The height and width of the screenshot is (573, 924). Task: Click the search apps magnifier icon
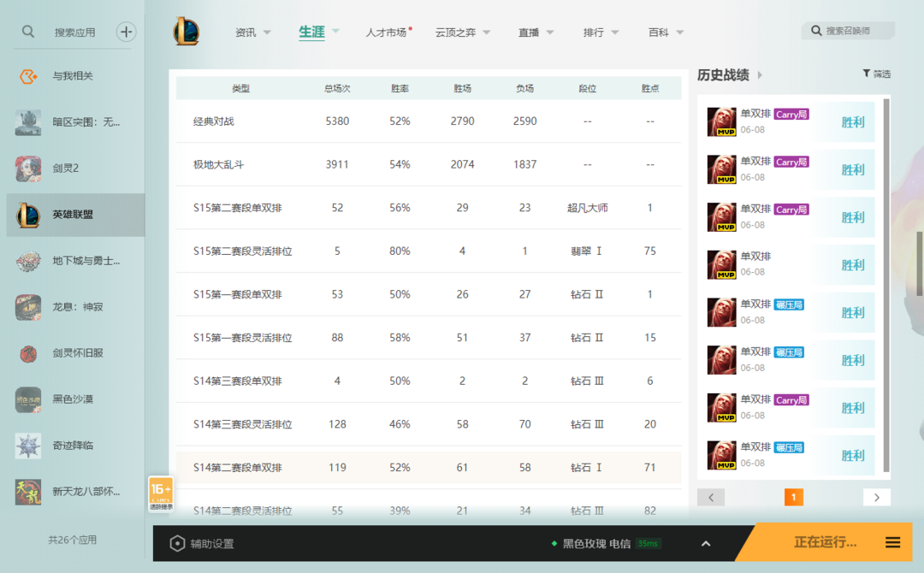[x=27, y=32]
